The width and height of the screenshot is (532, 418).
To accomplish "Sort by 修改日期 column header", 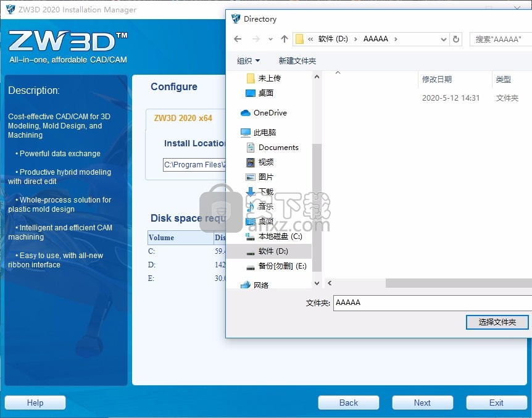I will 437,80.
